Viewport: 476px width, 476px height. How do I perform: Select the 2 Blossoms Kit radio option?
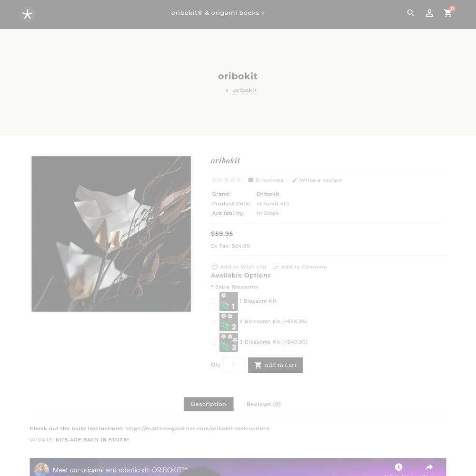click(213, 322)
